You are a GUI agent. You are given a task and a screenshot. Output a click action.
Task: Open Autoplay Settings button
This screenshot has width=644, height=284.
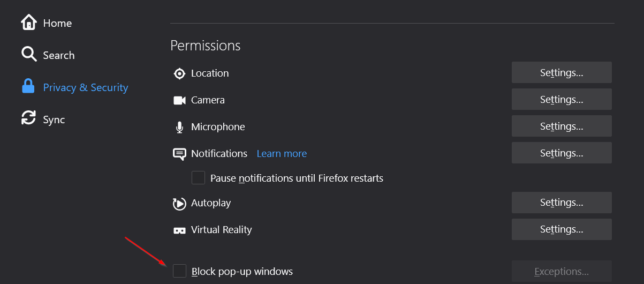(562, 203)
